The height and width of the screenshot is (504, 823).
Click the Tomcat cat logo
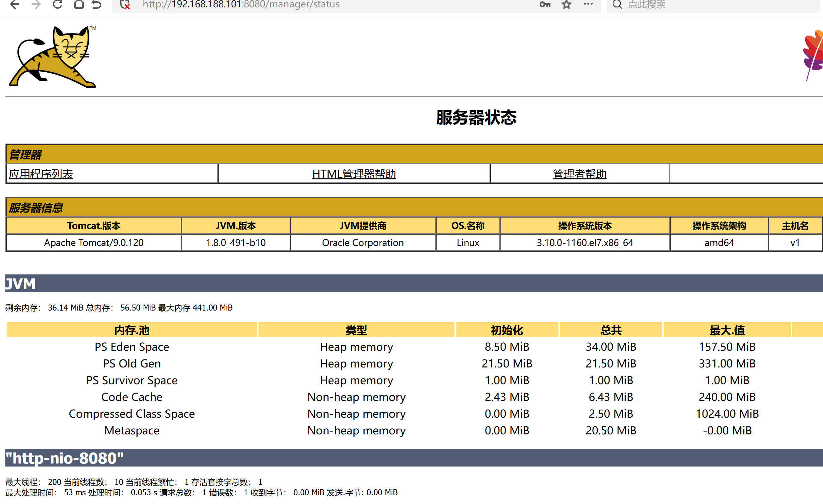pyautogui.click(x=53, y=57)
